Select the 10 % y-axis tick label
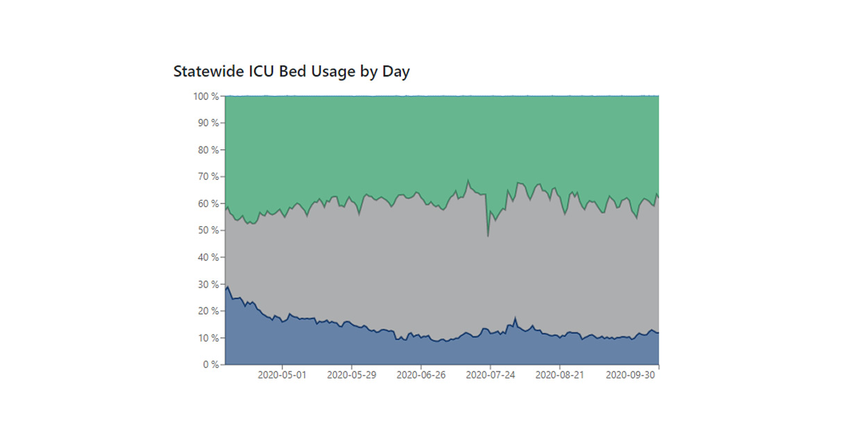The width and height of the screenshot is (868, 434). tap(207, 338)
